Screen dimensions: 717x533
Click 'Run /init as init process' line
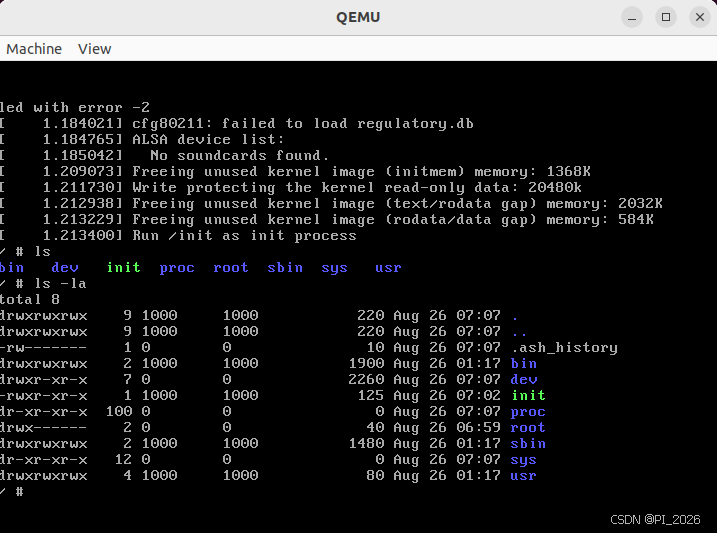[244, 235]
